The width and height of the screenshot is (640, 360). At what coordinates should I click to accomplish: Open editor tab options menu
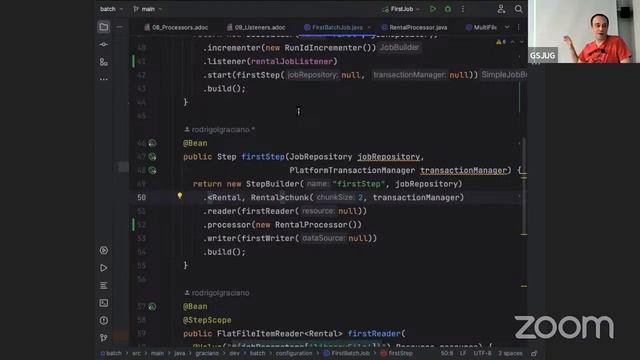(x=518, y=27)
